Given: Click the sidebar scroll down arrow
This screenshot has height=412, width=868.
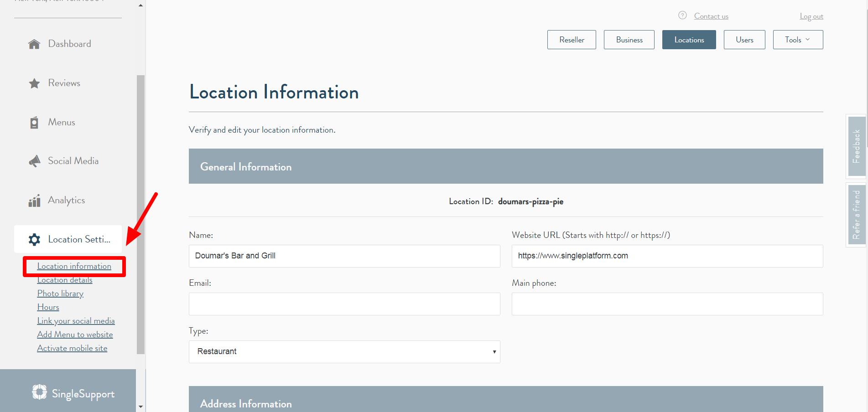Looking at the screenshot, I should (140, 406).
